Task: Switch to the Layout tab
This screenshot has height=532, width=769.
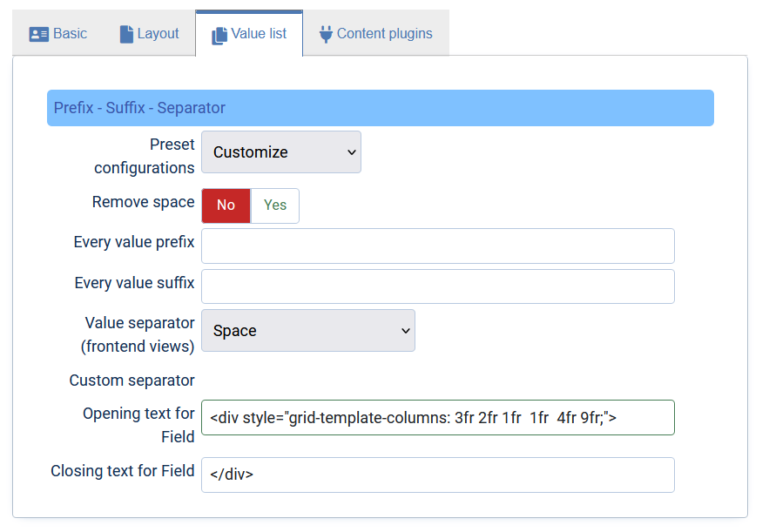Action: (x=150, y=33)
